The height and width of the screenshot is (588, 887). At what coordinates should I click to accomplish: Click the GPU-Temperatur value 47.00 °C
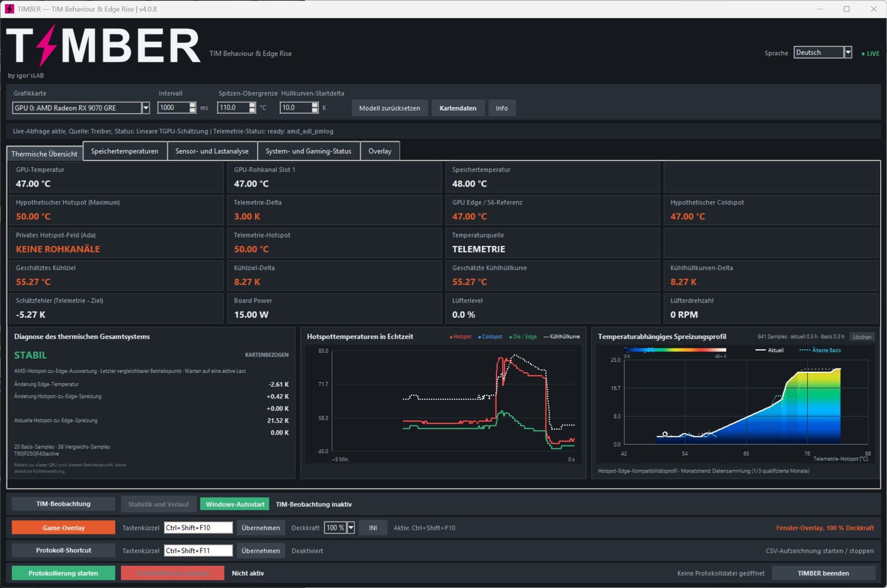click(x=33, y=183)
